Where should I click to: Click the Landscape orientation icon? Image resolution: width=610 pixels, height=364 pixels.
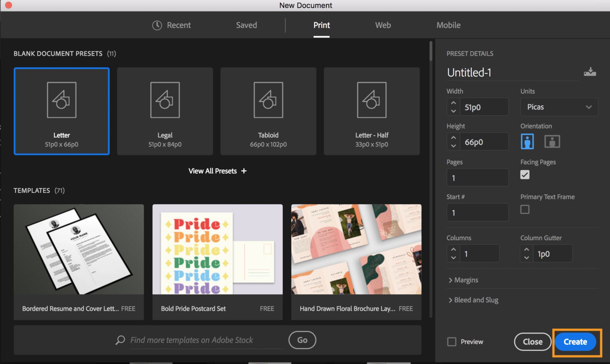552,141
